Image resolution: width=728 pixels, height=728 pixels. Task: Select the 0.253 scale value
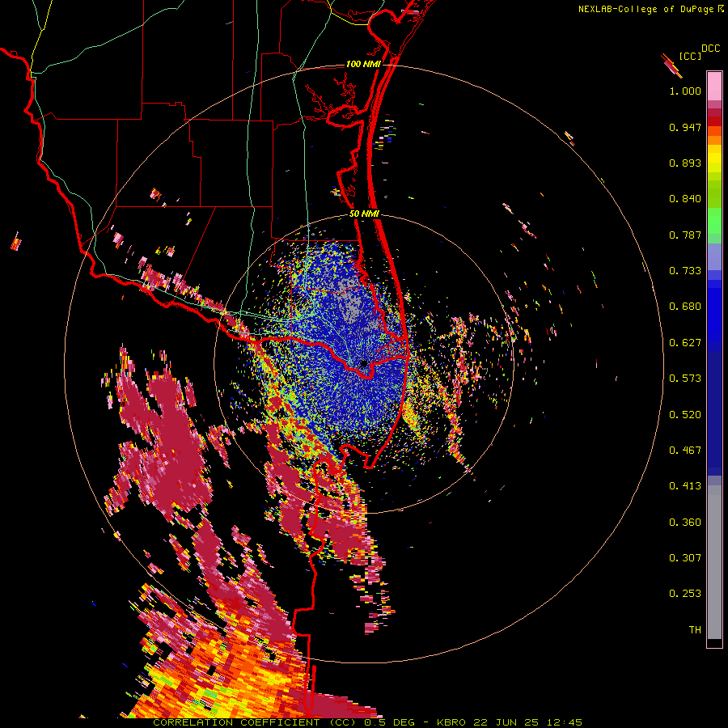tap(685, 594)
